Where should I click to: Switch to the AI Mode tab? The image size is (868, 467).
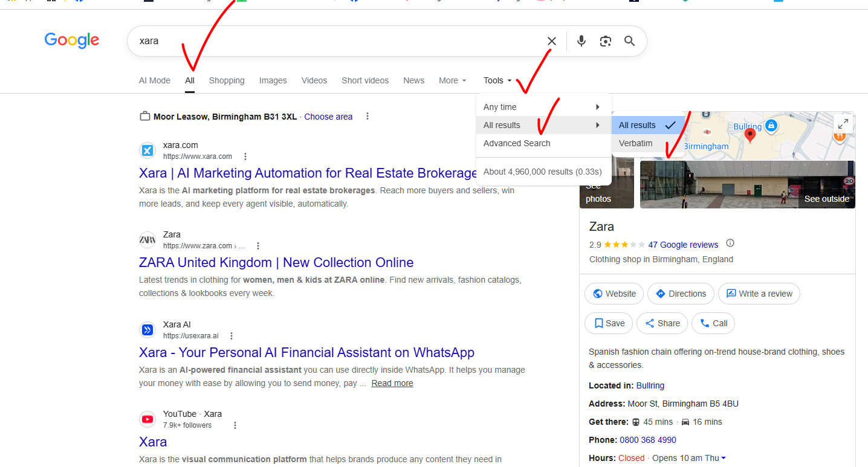pos(155,80)
